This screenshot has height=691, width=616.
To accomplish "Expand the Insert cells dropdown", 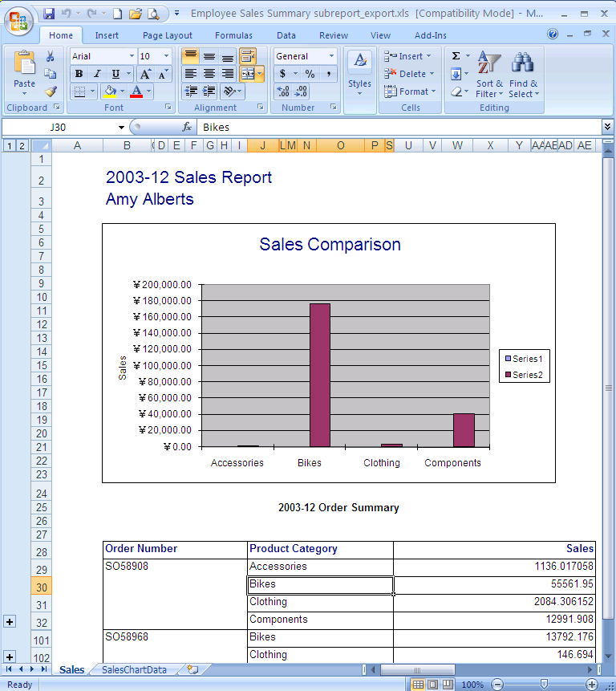I will pyautogui.click(x=428, y=56).
